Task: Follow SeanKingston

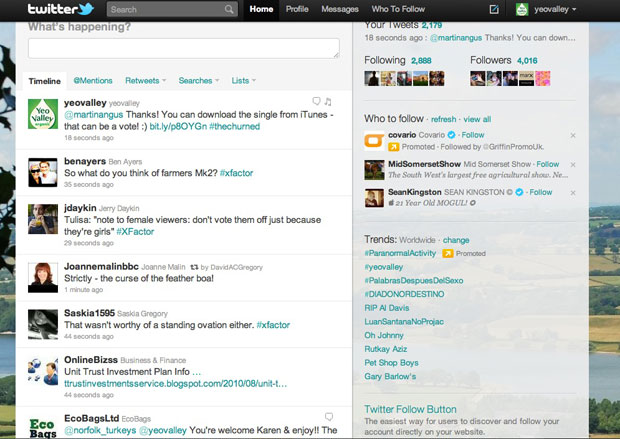Action: [x=541, y=192]
